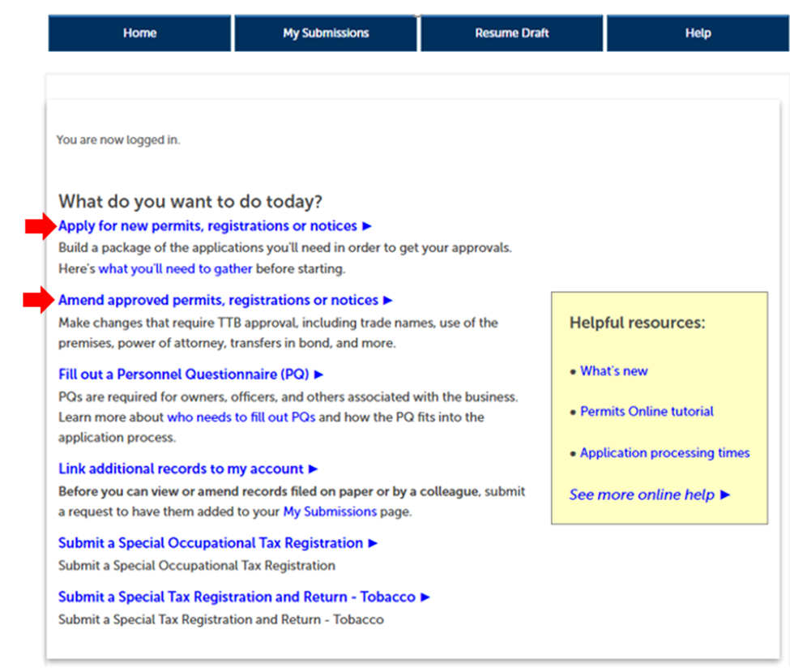Open the Help tab

tap(697, 33)
